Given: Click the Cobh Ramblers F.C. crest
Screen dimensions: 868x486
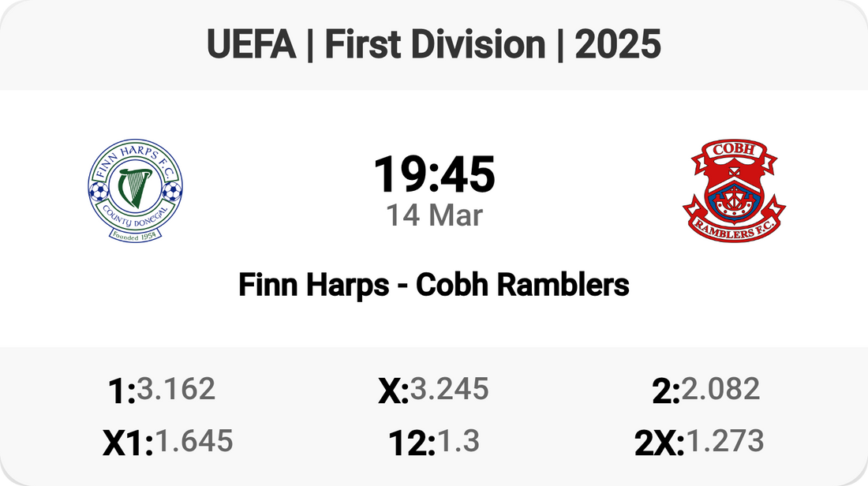Looking at the screenshot, I should (x=734, y=190).
